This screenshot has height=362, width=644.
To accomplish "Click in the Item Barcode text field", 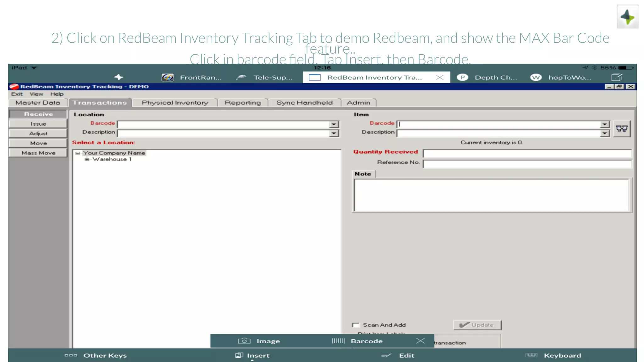I will (x=499, y=124).
